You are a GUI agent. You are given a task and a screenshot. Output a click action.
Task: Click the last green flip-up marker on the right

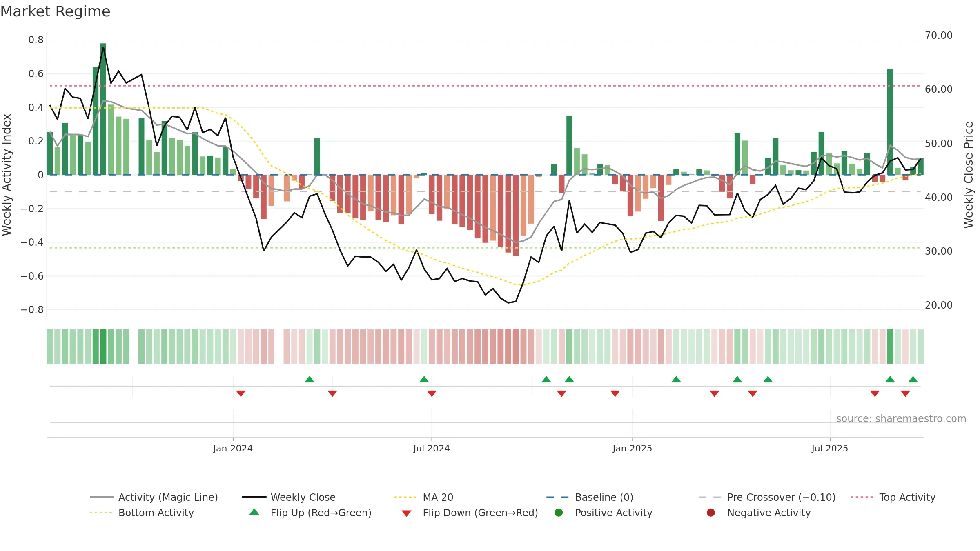[x=913, y=379]
